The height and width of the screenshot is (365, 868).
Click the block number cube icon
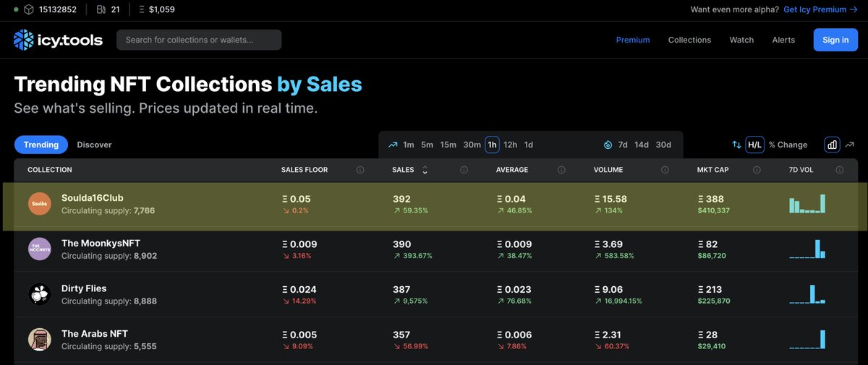coord(28,10)
